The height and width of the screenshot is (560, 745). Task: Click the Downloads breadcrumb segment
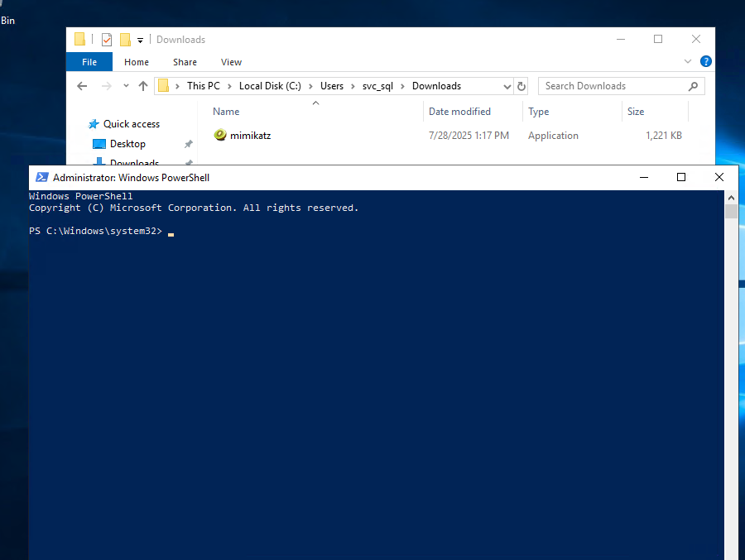tap(436, 86)
